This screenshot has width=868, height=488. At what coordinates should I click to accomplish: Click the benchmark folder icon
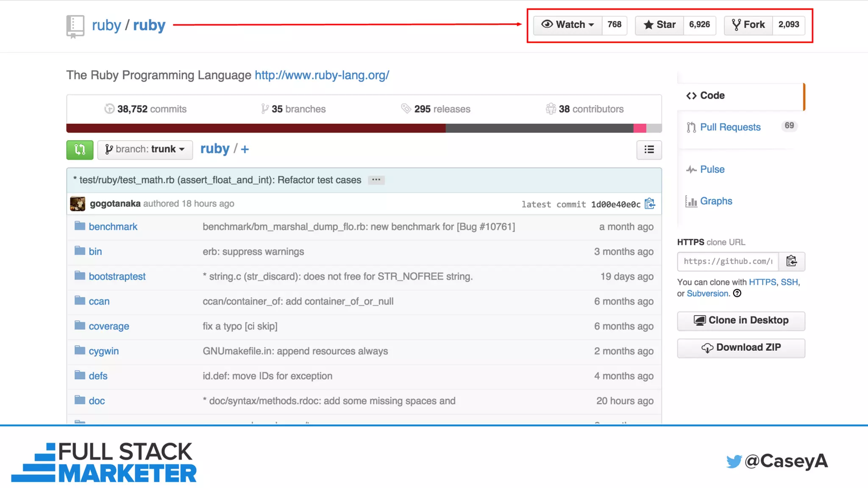[x=80, y=226]
